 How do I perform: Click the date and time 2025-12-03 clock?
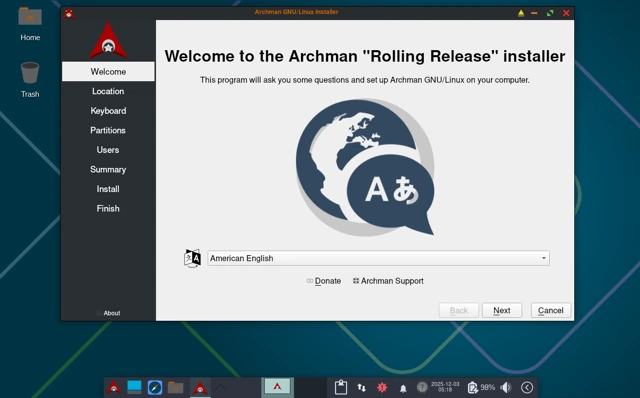pos(445,387)
